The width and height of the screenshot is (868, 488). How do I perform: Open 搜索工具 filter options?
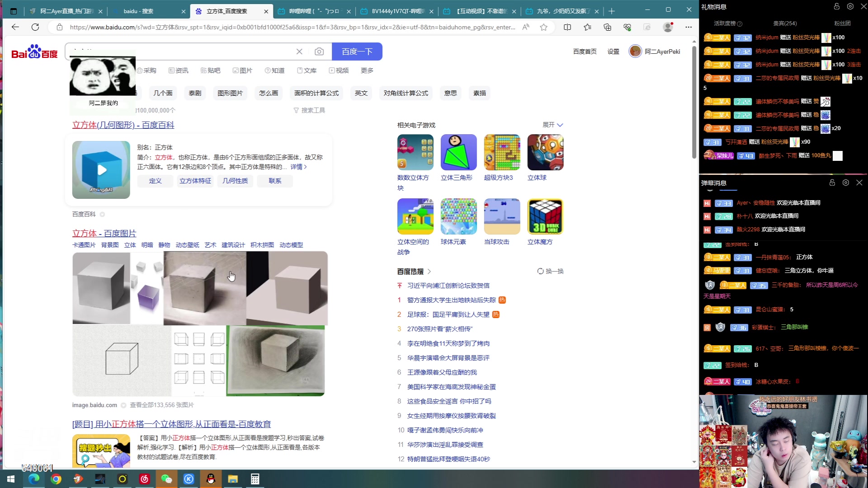309,110
